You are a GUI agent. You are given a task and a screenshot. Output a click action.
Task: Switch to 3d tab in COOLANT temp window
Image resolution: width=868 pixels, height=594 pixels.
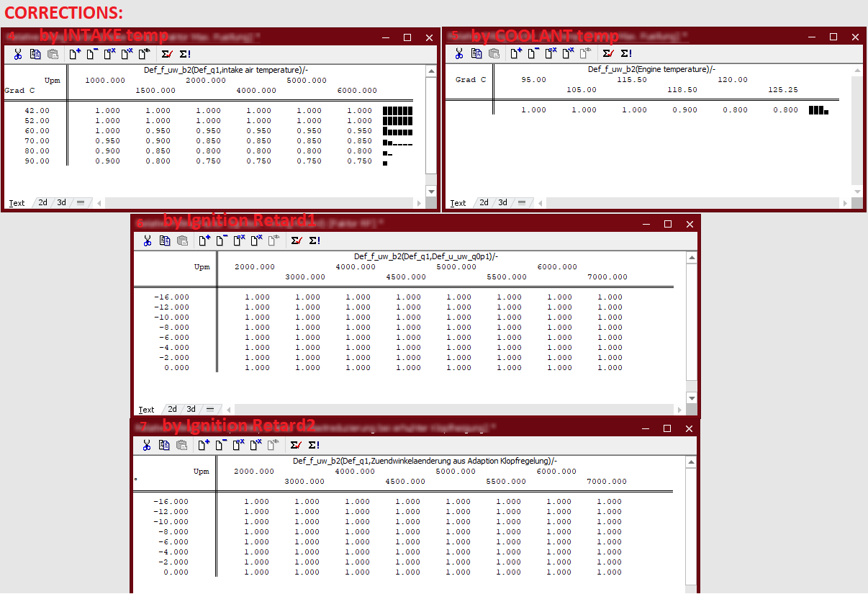[502, 203]
